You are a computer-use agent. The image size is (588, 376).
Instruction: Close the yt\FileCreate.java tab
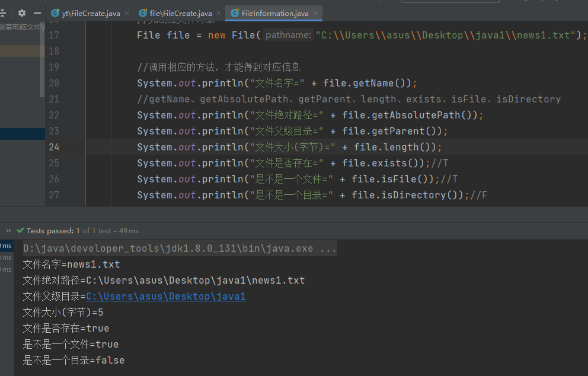(x=128, y=13)
